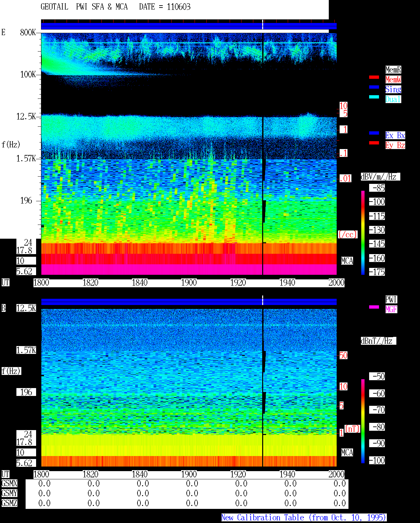Select the PWI legend label
Image resolution: width=420 pixels, height=523 pixels.
tap(391, 299)
